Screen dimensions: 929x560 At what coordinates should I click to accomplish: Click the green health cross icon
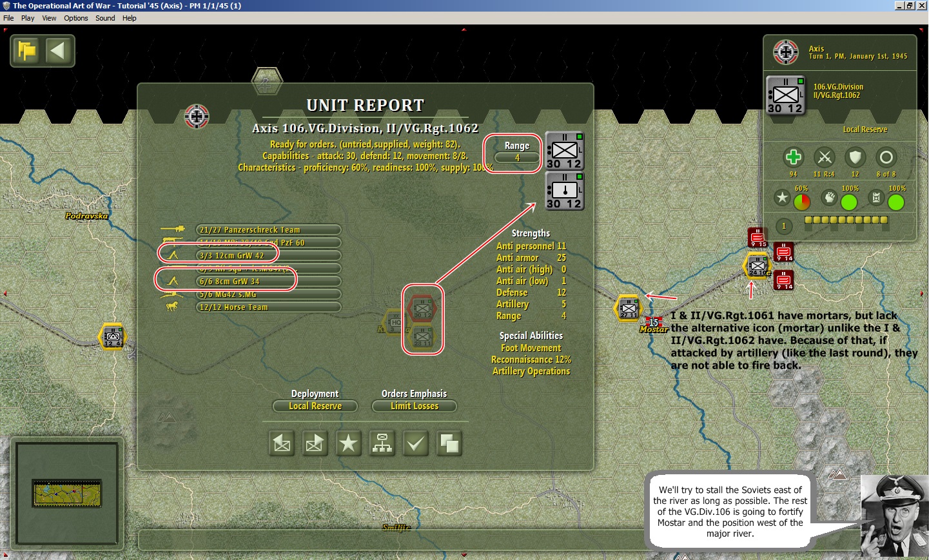(x=794, y=157)
